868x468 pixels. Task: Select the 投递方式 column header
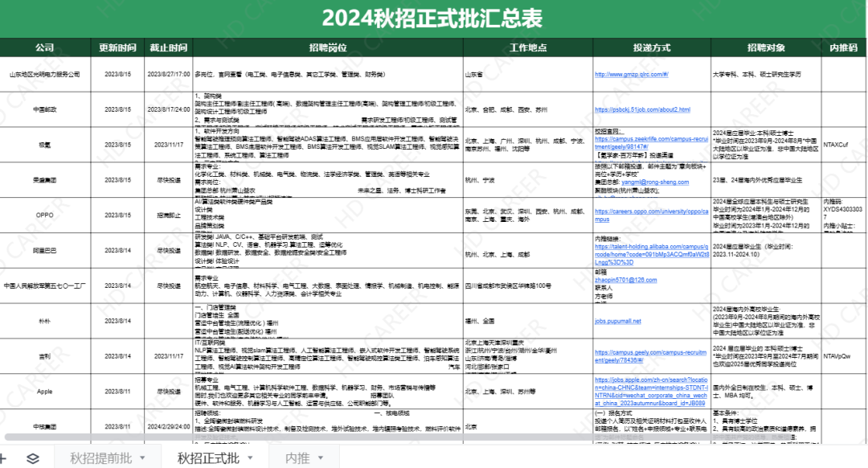click(652, 47)
